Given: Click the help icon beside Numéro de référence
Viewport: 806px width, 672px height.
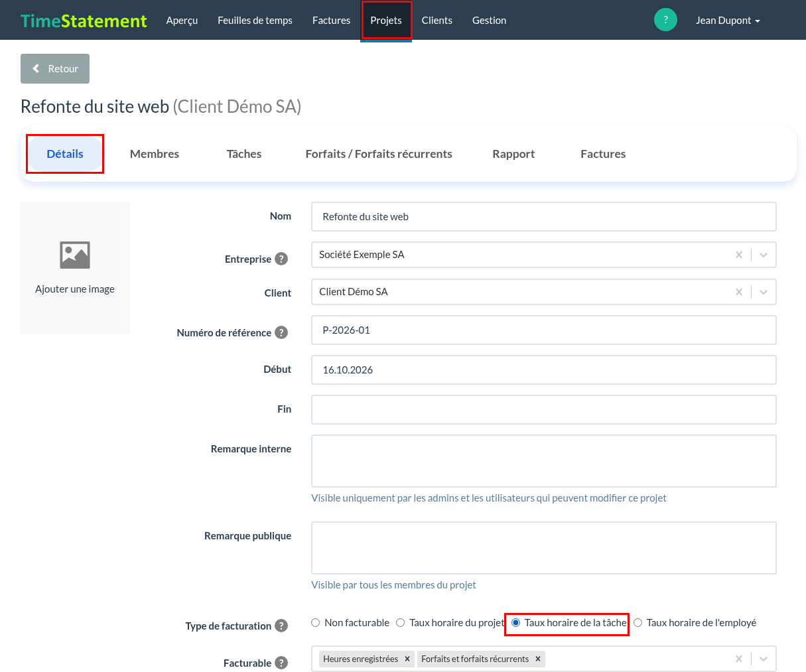Looking at the screenshot, I should [x=281, y=332].
